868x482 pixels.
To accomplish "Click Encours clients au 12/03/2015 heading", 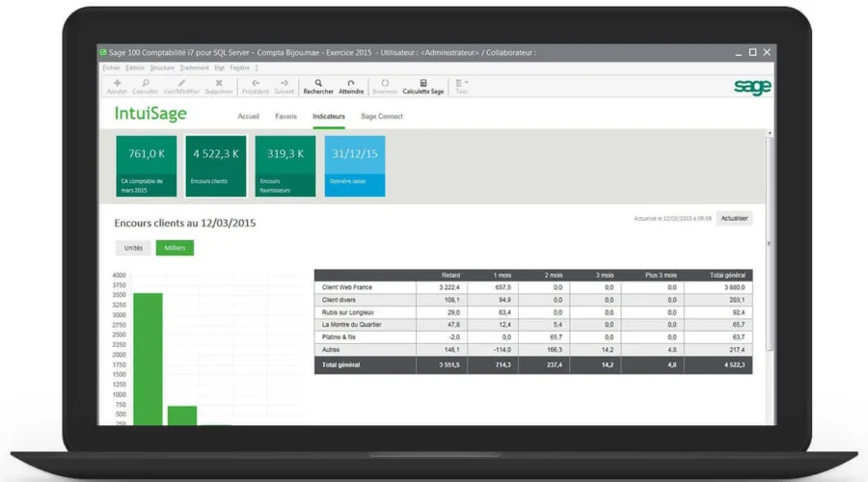I will click(x=185, y=223).
